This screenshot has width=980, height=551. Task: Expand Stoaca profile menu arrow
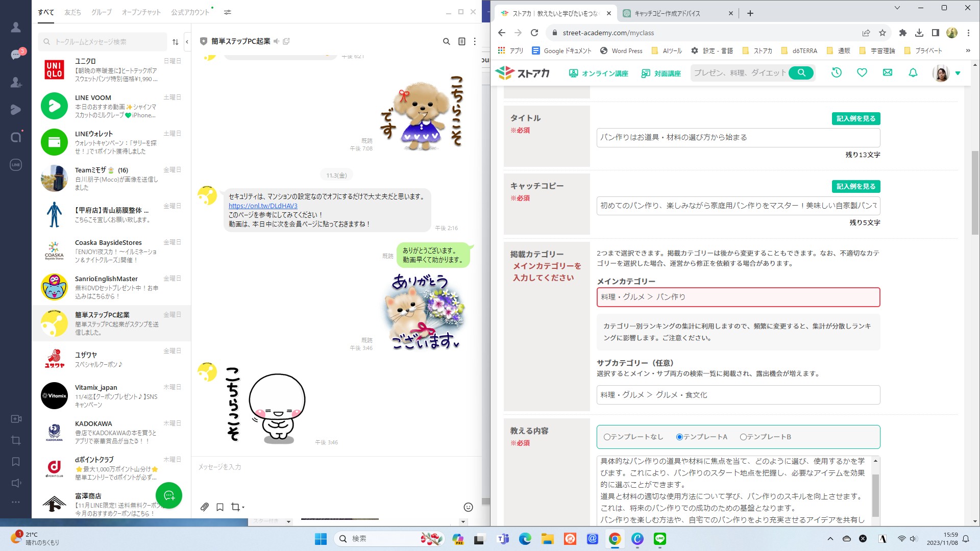coord(958,73)
